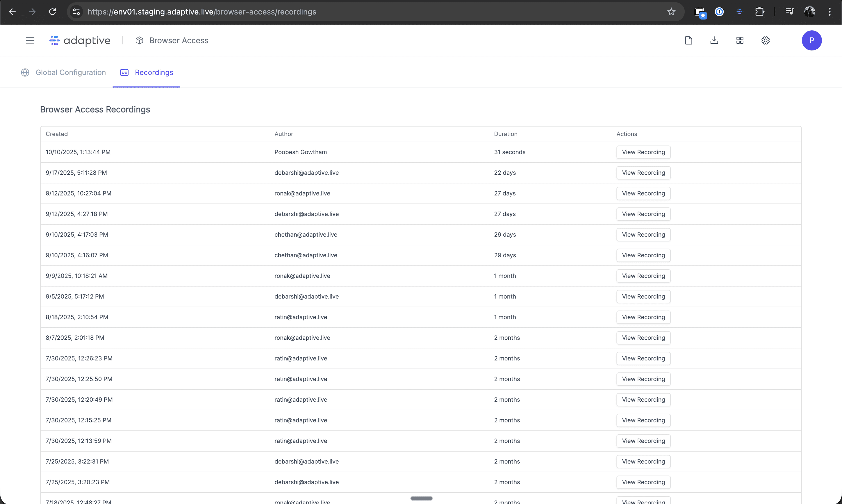Open the media control icon in toolbar
The height and width of the screenshot is (504, 842).
coord(789,12)
